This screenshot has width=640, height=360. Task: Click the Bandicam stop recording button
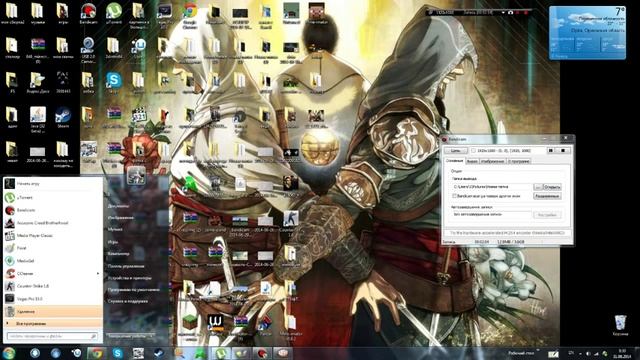coord(564,151)
